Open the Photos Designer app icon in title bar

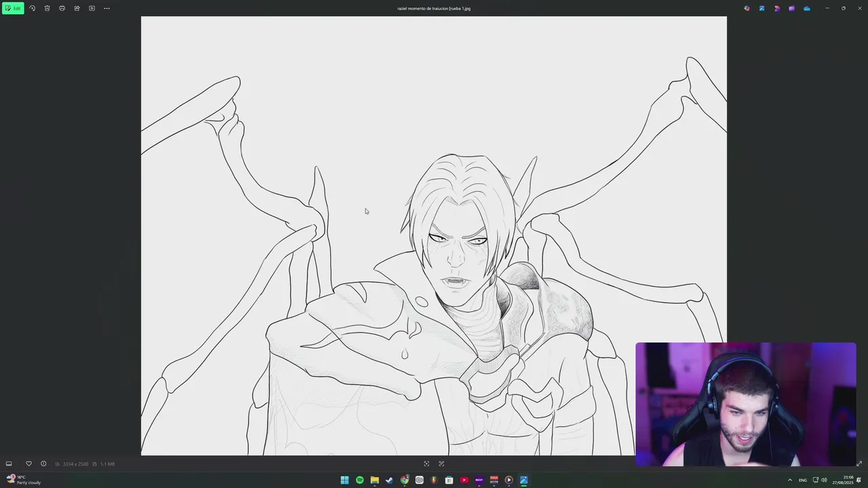coord(762,8)
